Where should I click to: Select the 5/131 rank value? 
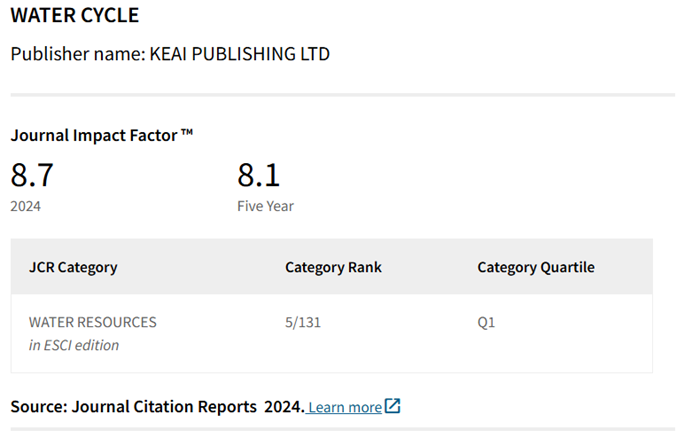pyautogui.click(x=303, y=322)
